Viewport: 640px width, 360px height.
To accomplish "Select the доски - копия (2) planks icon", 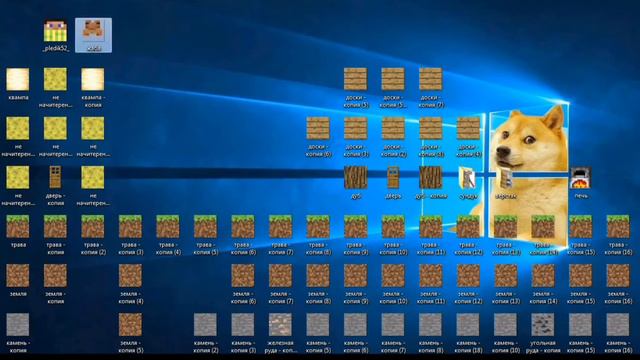I will click(393, 128).
